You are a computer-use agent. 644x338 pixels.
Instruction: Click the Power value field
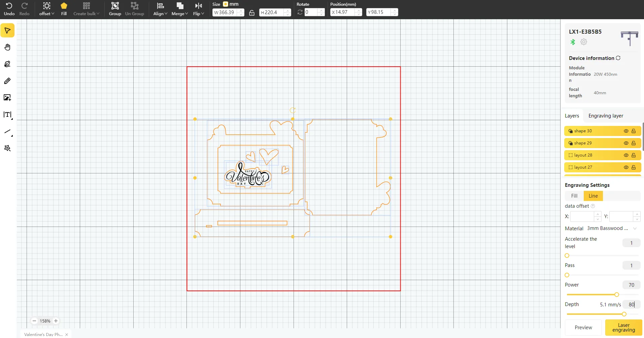[631, 285]
